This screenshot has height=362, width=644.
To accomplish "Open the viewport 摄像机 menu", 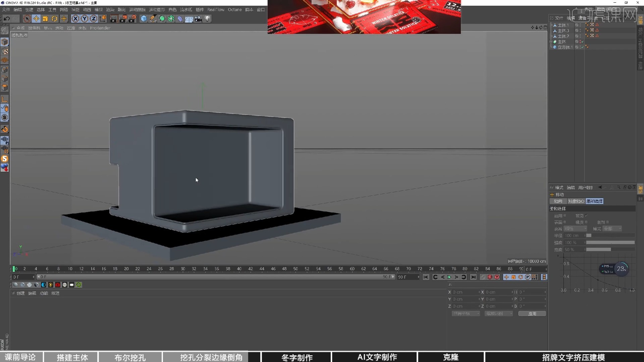I will [x=34, y=28].
